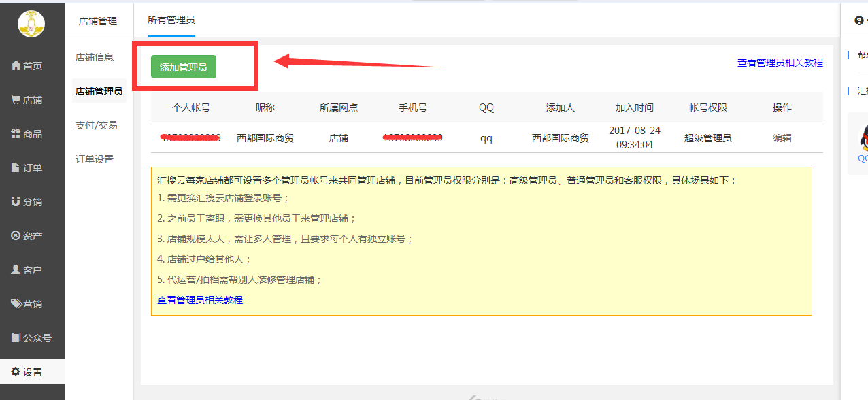This screenshot has height=400, width=868.
Task: Open the tags icon for 营销
Action: pos(16,304)
